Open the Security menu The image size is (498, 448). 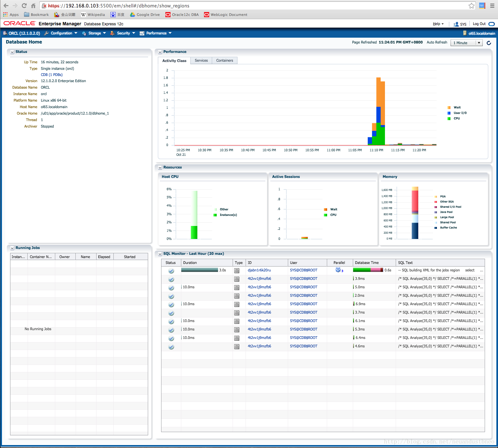[123, 33]
